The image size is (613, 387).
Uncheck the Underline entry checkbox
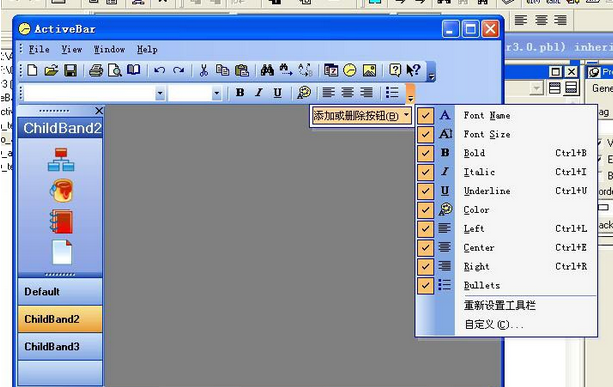[425, 191]
